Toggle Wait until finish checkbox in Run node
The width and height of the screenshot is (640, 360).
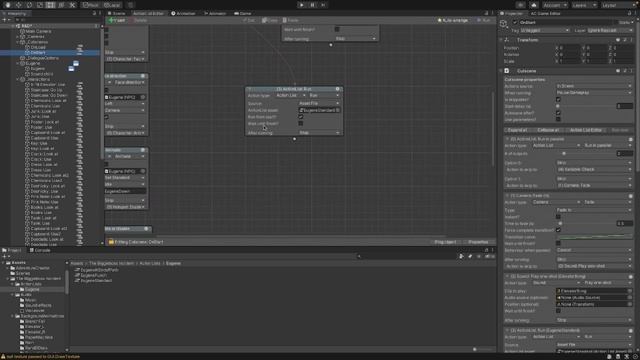point(301,123)
